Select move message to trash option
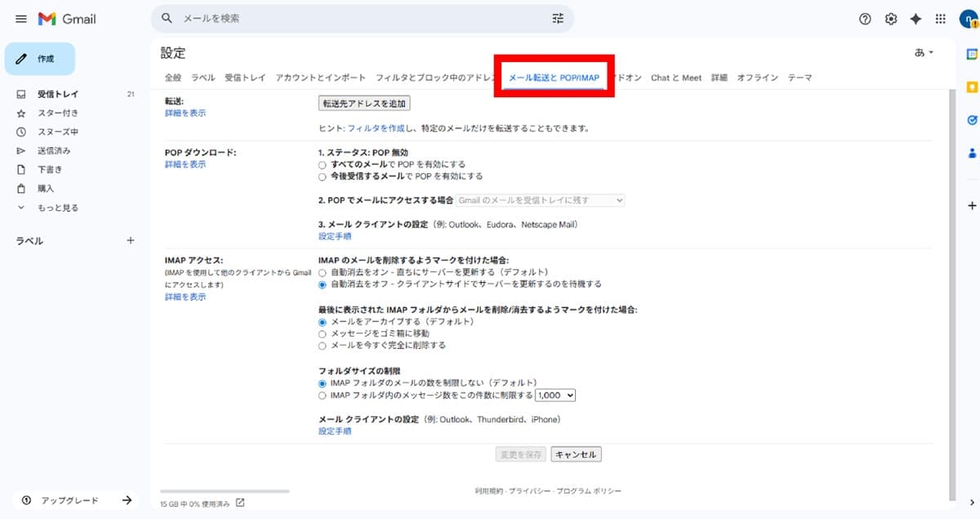This screenshot has width=980, height=519. point(323,333)
